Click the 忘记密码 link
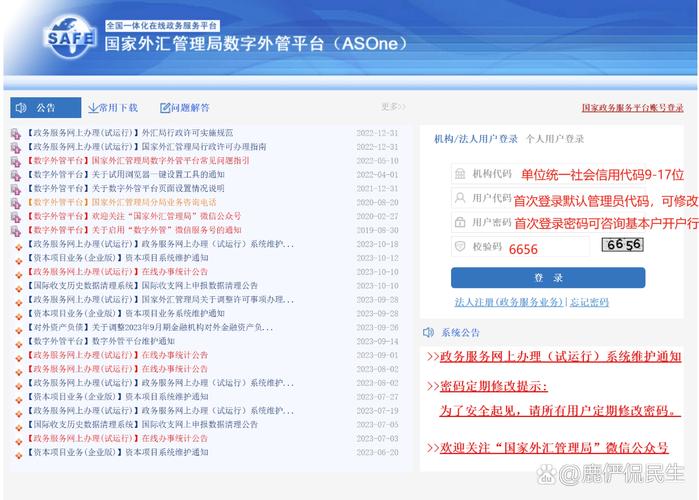The image size is (699, 500). pyautogui.click(x=589, y=302)
